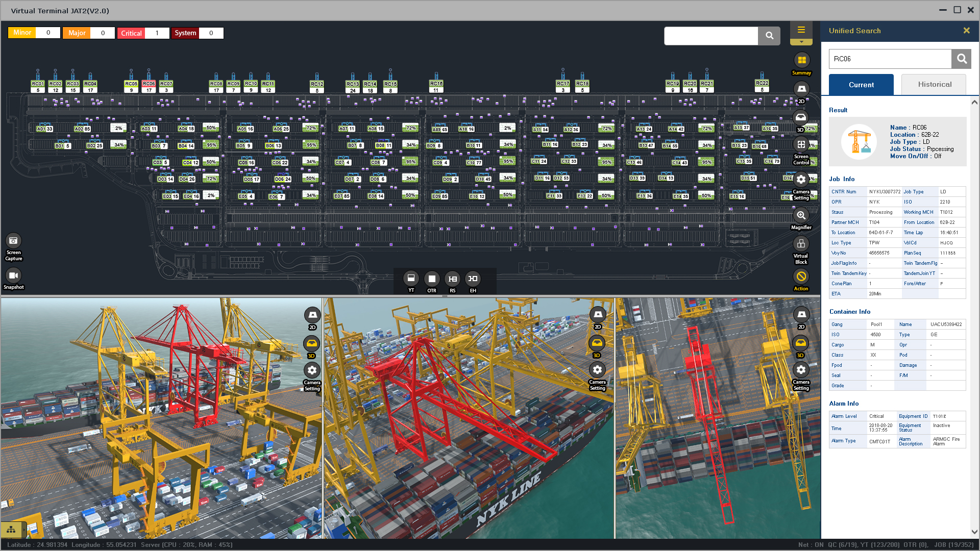Toggle the EH equipment filter
Image resolution: width=980 pixels, height=551 pixels.
point(473,279)
